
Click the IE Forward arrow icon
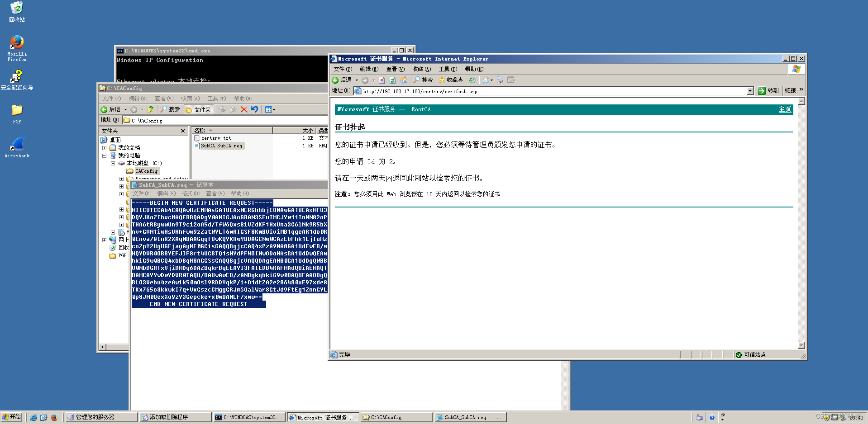(365, 80)
